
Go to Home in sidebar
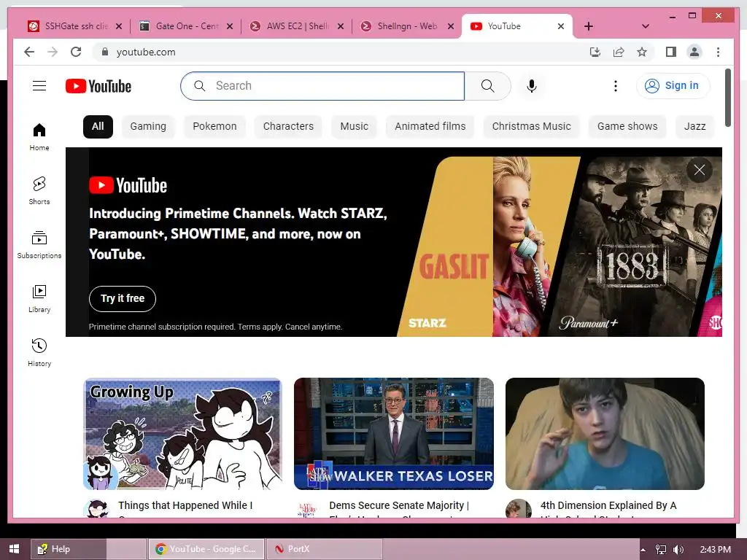coord(39,136)
